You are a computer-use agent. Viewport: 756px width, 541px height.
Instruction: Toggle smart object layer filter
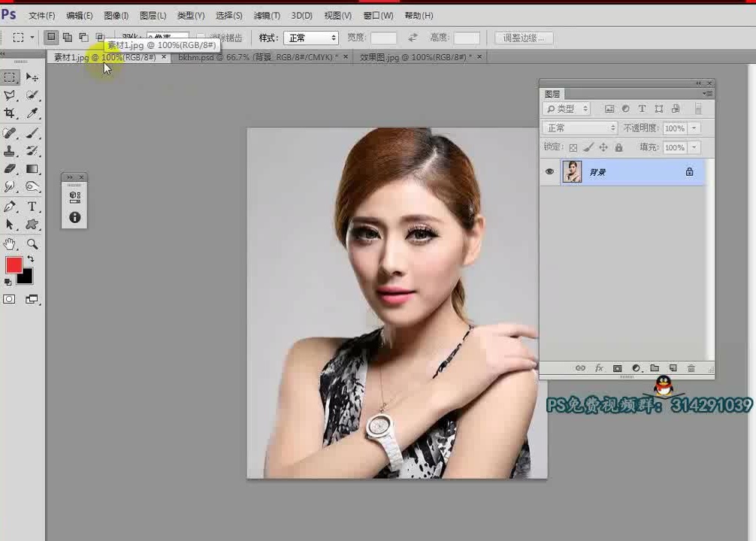pos(676,109)
